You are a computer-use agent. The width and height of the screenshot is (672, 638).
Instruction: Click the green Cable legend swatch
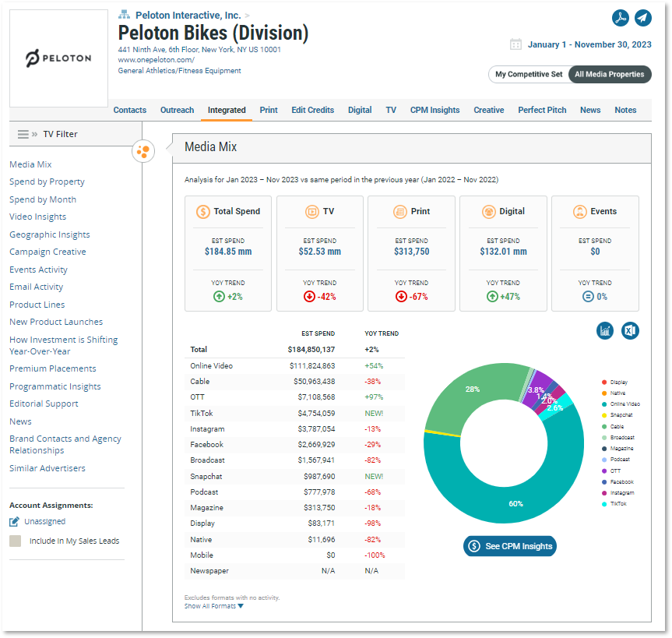coord(603,427)
